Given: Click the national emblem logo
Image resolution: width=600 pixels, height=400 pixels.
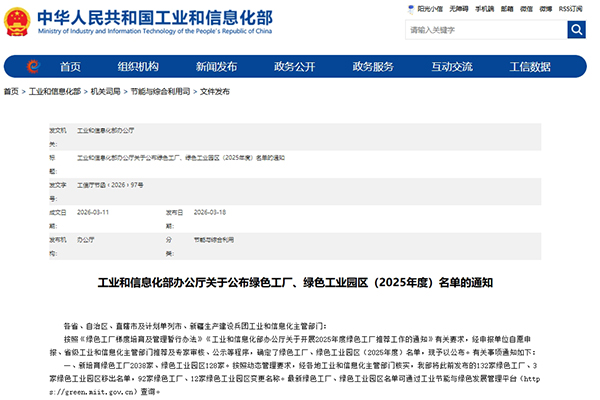Looking at the screenshot, I should [17, 21].
